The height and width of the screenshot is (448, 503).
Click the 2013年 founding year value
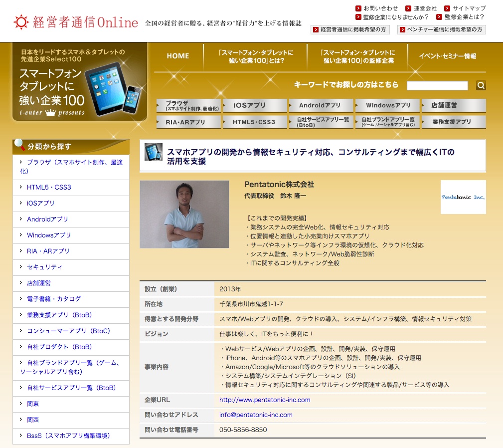coord(230,289)
